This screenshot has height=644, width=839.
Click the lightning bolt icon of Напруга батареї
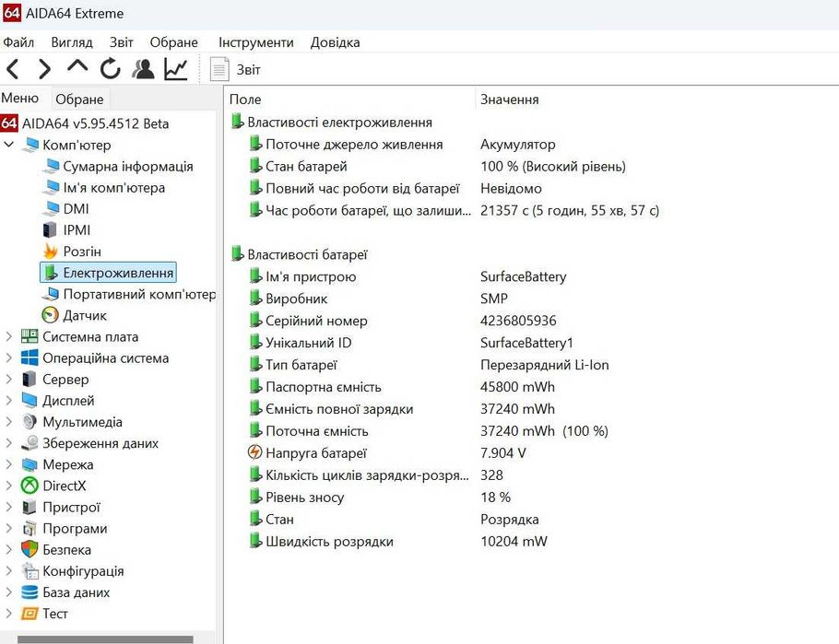click(x=255, y=452)
